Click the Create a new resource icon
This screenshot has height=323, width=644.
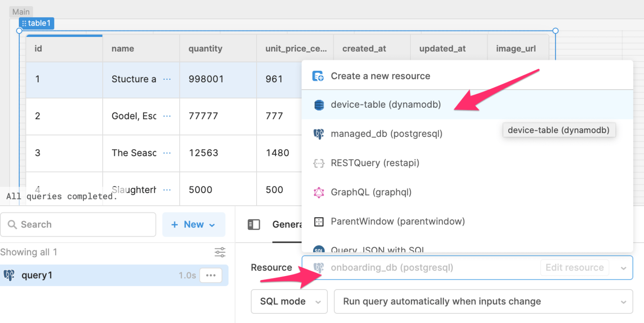point(318,76)
